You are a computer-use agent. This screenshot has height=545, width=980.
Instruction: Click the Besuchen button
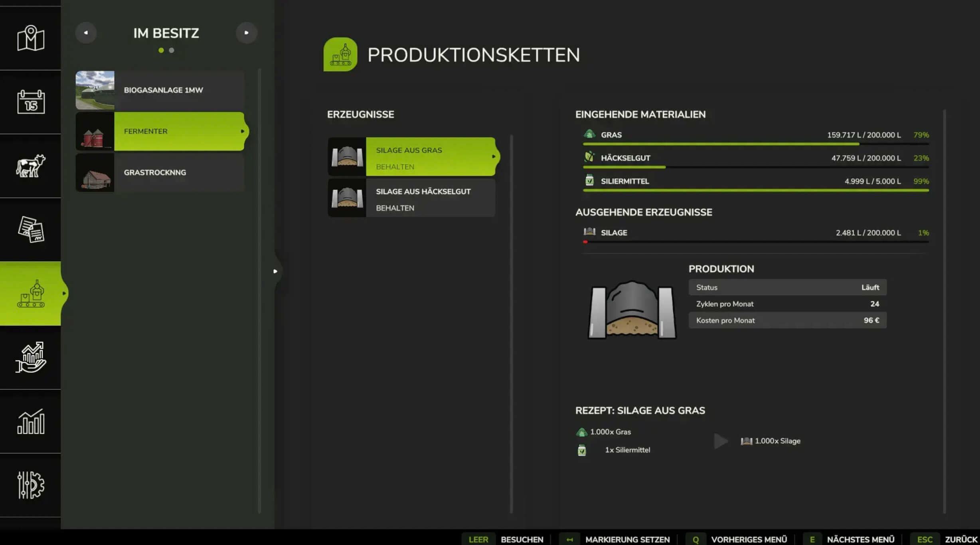(x=522, y=539)
